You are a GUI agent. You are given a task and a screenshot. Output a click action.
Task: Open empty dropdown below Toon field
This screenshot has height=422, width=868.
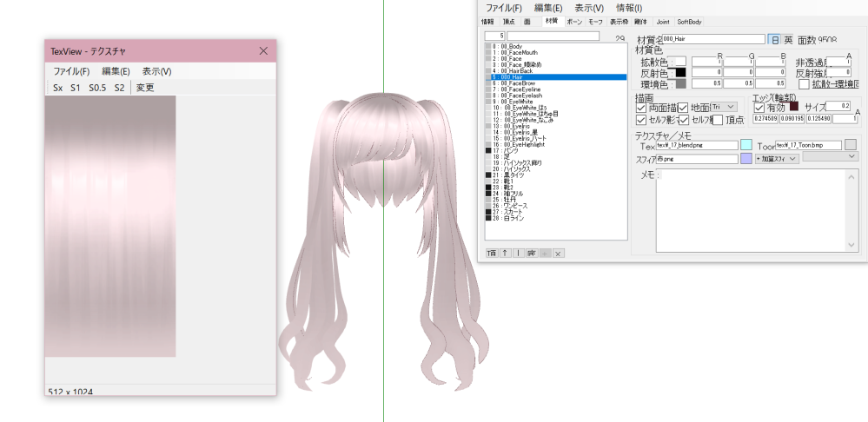point(831,156)
